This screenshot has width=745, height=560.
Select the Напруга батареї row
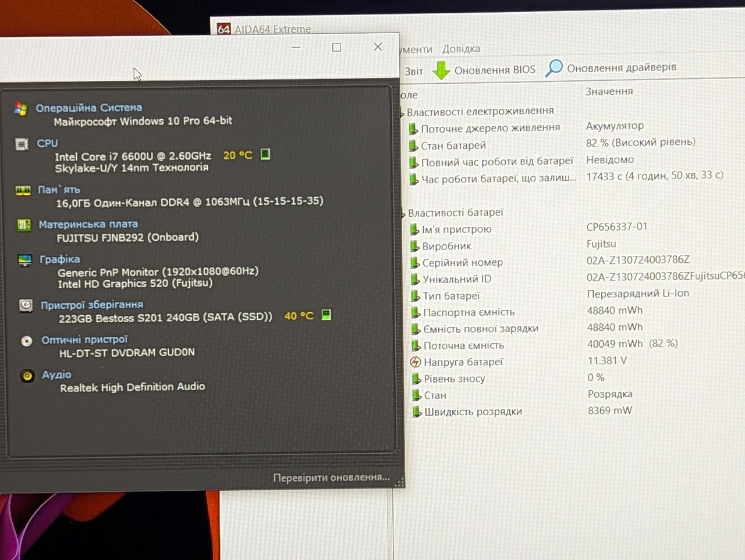pos(576,362)
